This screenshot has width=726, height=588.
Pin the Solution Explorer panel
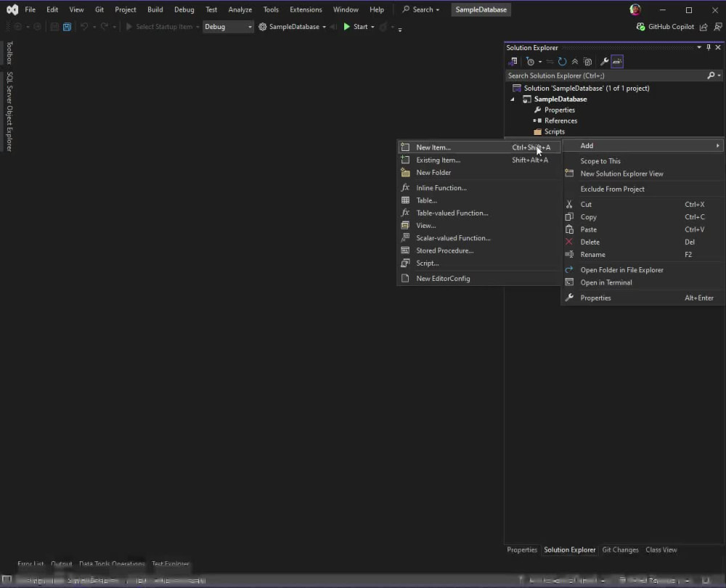(x=709, y=47)
